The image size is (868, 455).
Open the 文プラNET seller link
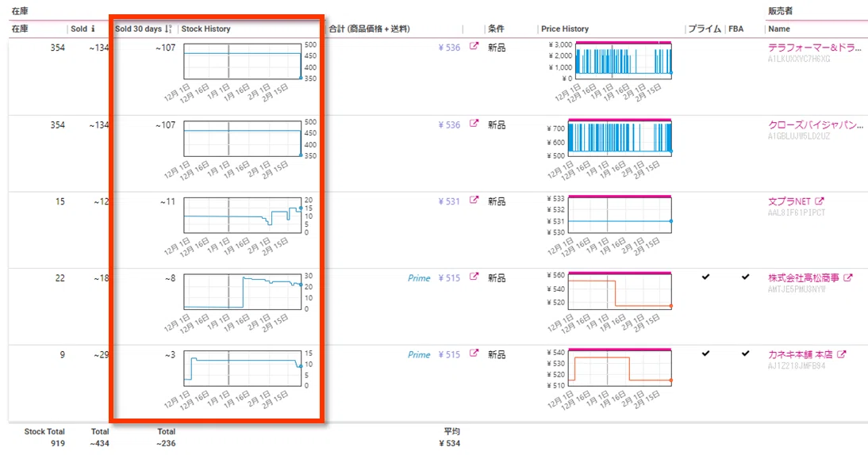click(789, 201)
